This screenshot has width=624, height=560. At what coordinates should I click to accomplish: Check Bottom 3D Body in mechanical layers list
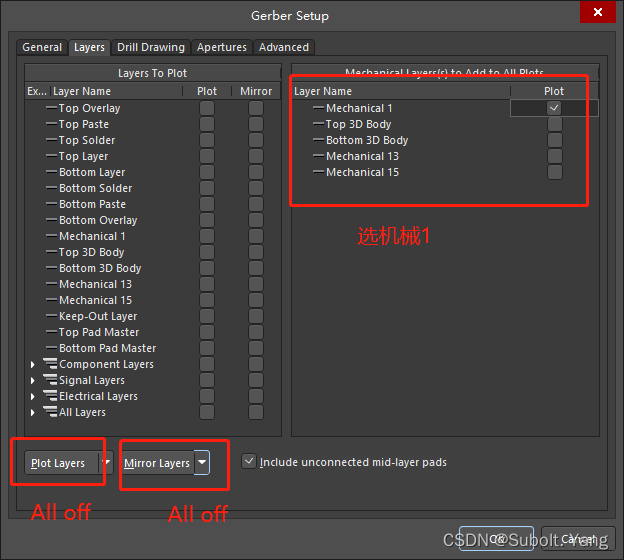coord(555,140)
